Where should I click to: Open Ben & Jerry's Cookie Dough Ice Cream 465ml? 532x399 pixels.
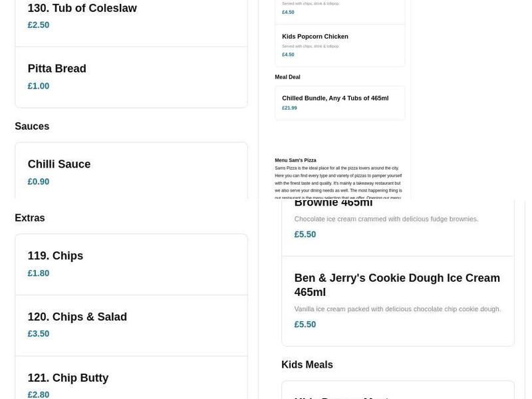click(397, 285)
